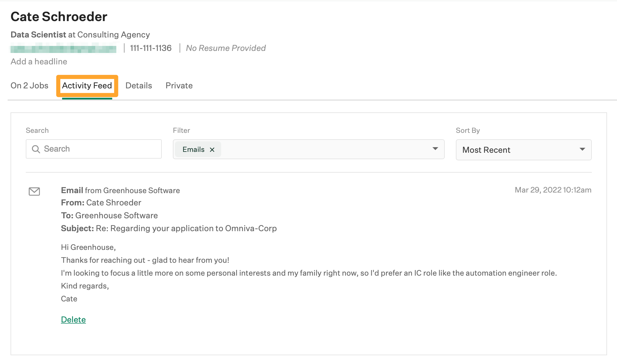The image size is (617, 364).
Task: Click the blurred candidate email address
Action: pyautogui.click(x=63, y=48)
